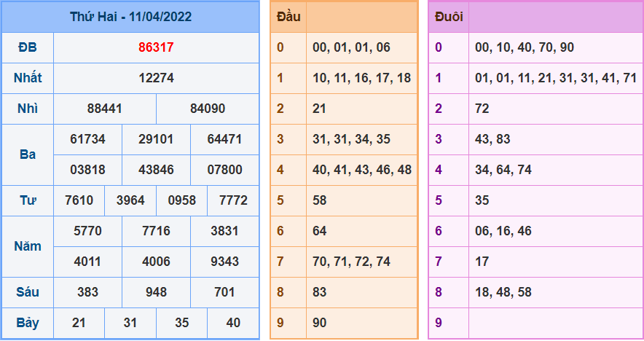Screen dimensions: 644x341
Task: Click the "Tư" row label
Action: (28, 200)
